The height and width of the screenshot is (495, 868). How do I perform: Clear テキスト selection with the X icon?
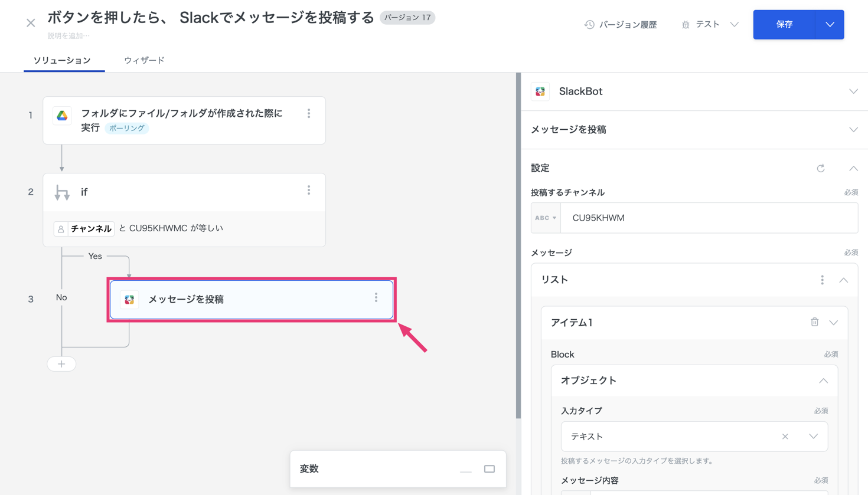coord(785,437)
